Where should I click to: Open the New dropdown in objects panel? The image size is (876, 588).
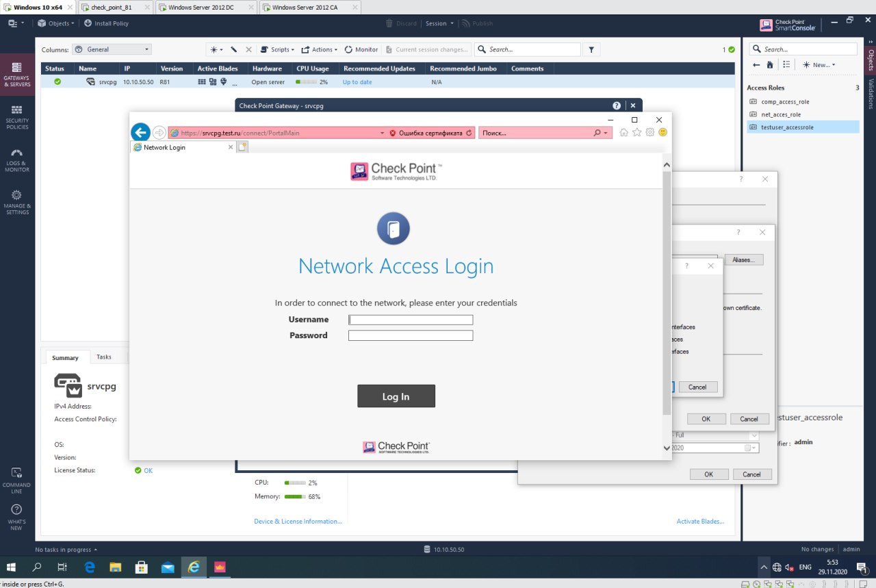click(x=819, y=64)
